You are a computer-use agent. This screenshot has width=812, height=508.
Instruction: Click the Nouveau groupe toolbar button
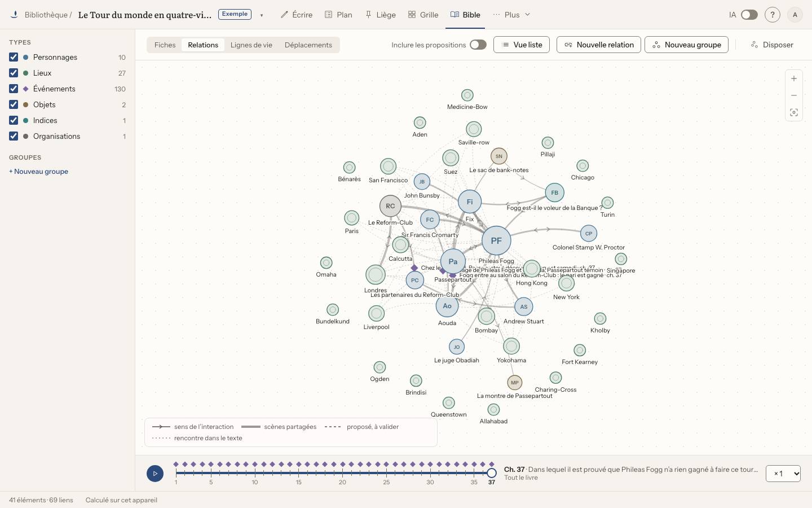686,45
